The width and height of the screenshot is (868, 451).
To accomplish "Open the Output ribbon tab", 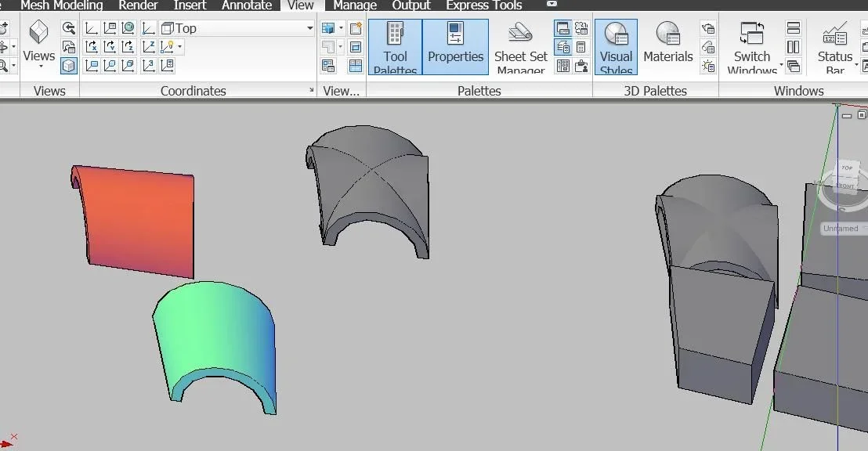I will [410, 5].
